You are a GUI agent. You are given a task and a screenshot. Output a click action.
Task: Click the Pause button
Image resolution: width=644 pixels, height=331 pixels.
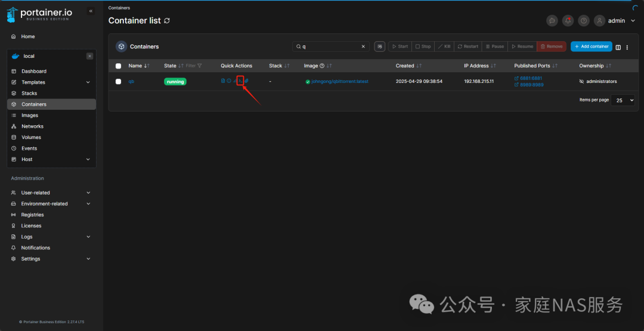pos(494,47)
